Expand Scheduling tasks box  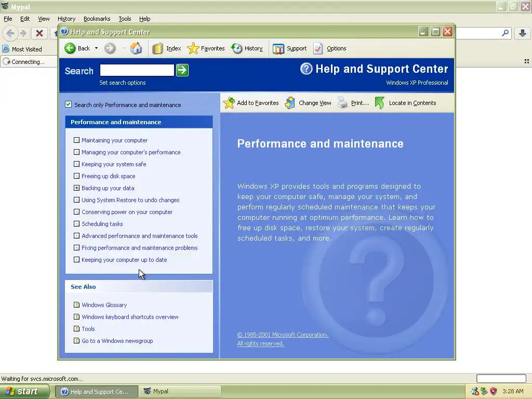click(77, 223)
